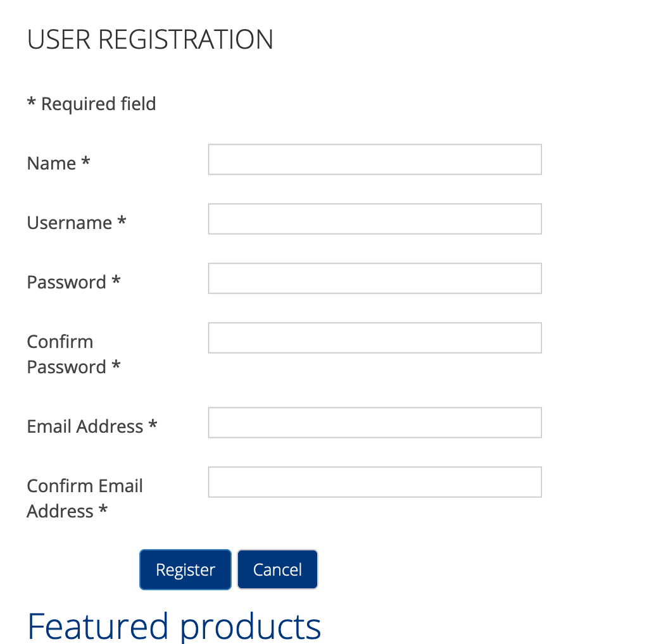Click the Name label text
This screenshot has width=652, height=644.
point(51,164)
